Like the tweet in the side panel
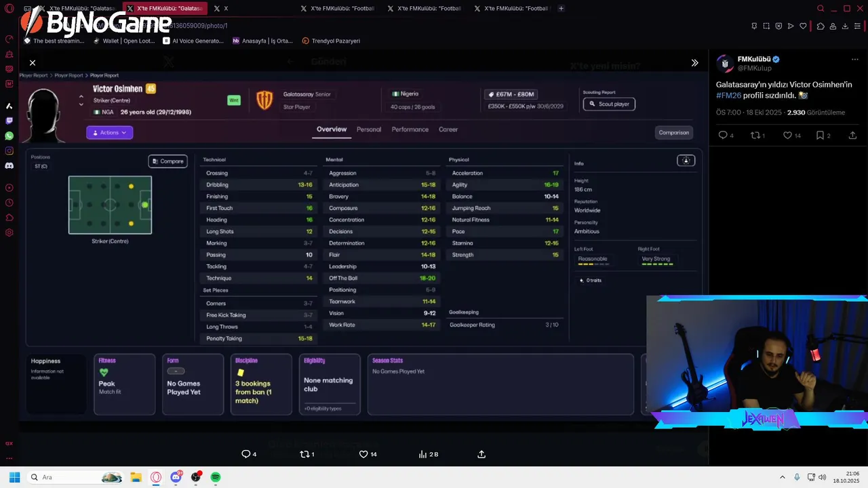868x488 pixels. click(787, 136)
